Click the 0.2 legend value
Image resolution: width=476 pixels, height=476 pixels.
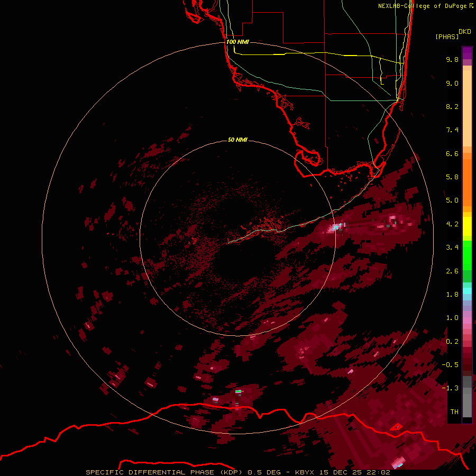click(452, 342)
